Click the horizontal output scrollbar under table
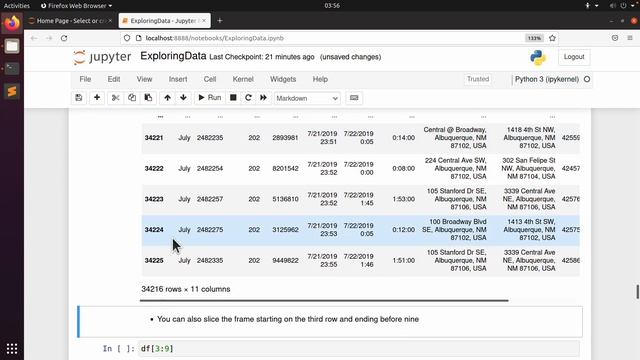The height and width of the screenshot is (360, 640). 324,300
